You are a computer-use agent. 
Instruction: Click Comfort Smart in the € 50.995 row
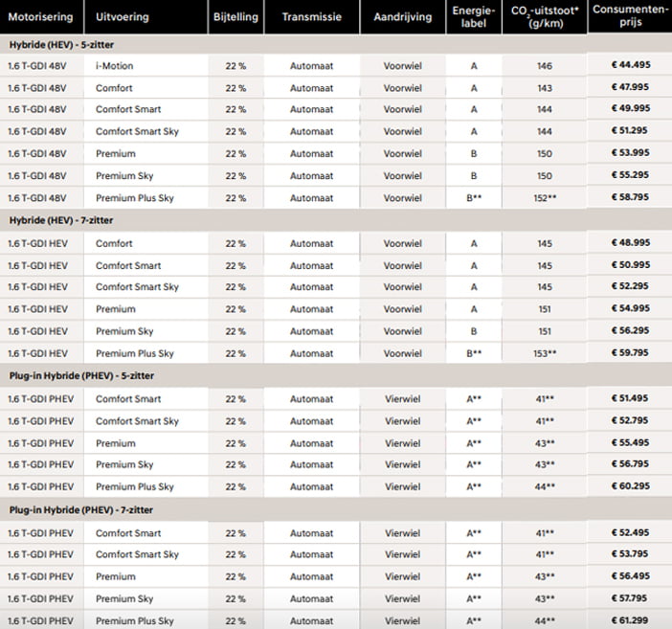(x=128, y=266)
